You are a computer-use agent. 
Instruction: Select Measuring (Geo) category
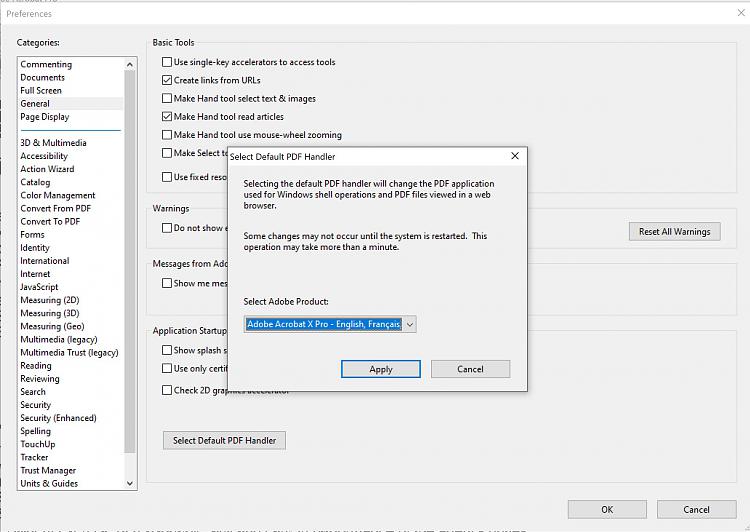pos(52,326)
